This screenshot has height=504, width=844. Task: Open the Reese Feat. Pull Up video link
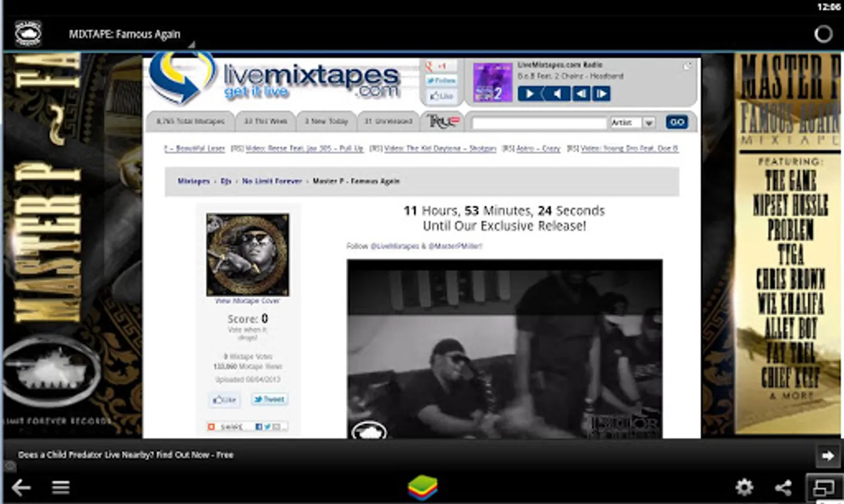click(304, 148)
